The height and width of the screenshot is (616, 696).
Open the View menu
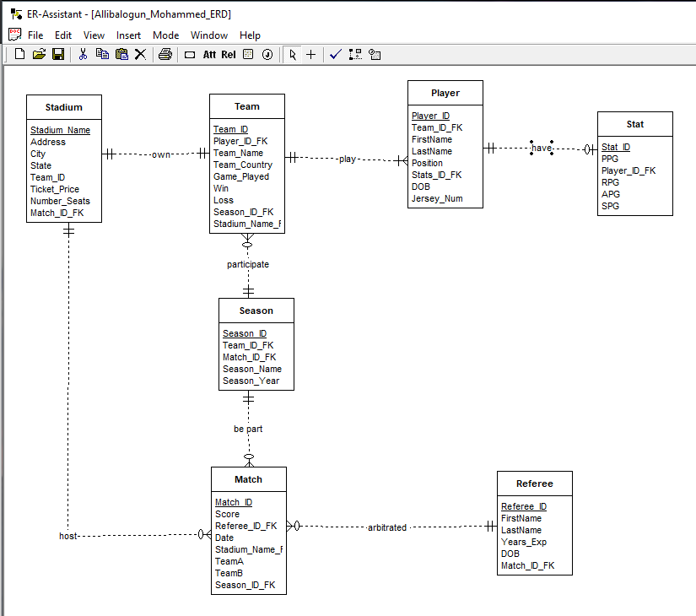[x=94, y=35]
